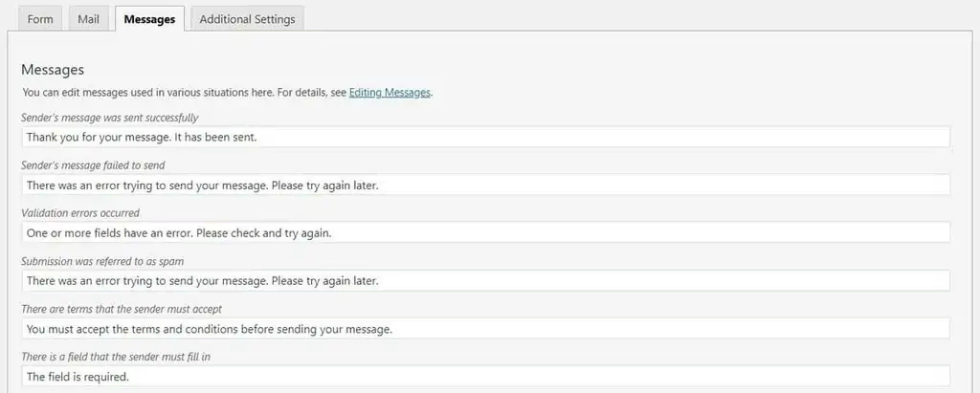
Task: Go to Additional Settings tab
Action: click(x=247, y=19)
